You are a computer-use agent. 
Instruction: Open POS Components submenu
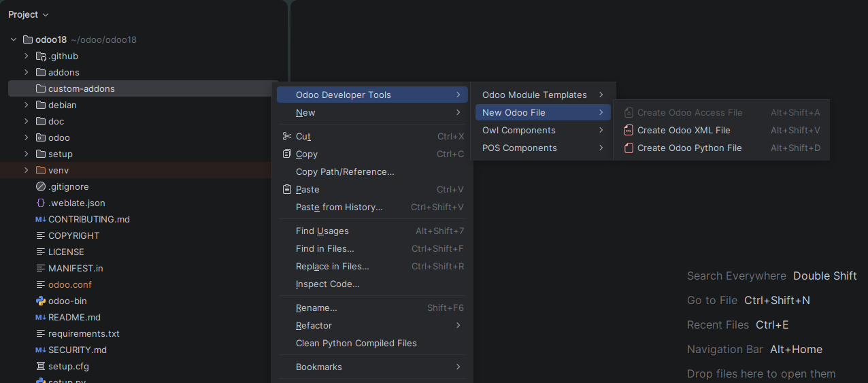543,148
